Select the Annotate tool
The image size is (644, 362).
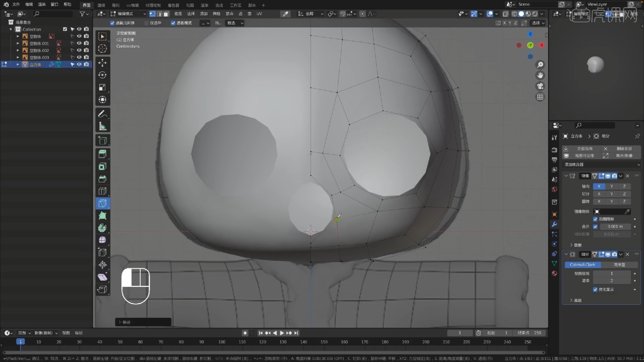coord(103,114)
